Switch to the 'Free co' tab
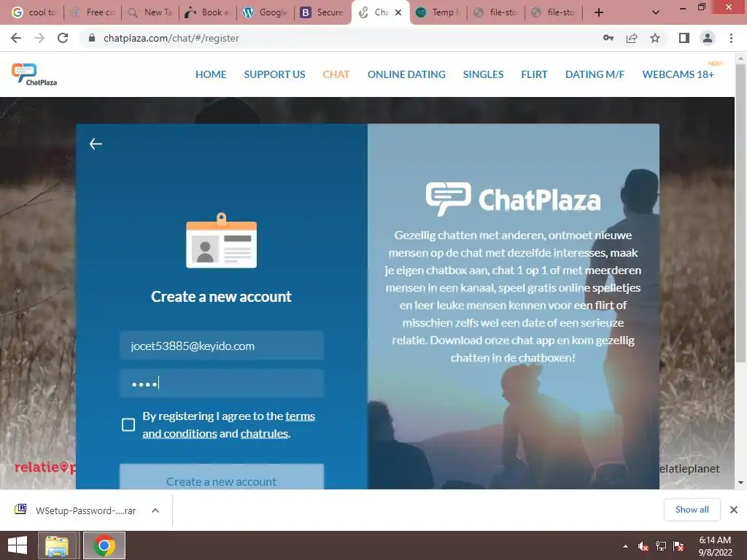Image resolution: width=747 pixels, height=560 pixels. [93, 12]
